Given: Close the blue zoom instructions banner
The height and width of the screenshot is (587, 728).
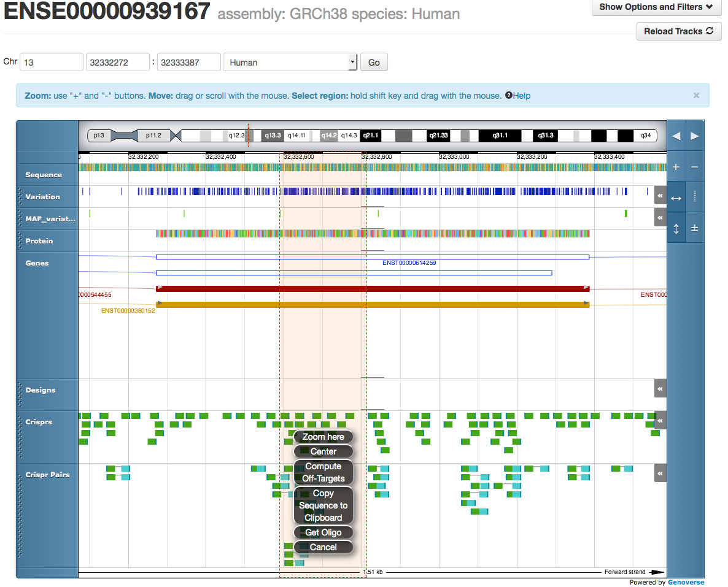Looking at the screenshot, I should [x=696, y=96].
